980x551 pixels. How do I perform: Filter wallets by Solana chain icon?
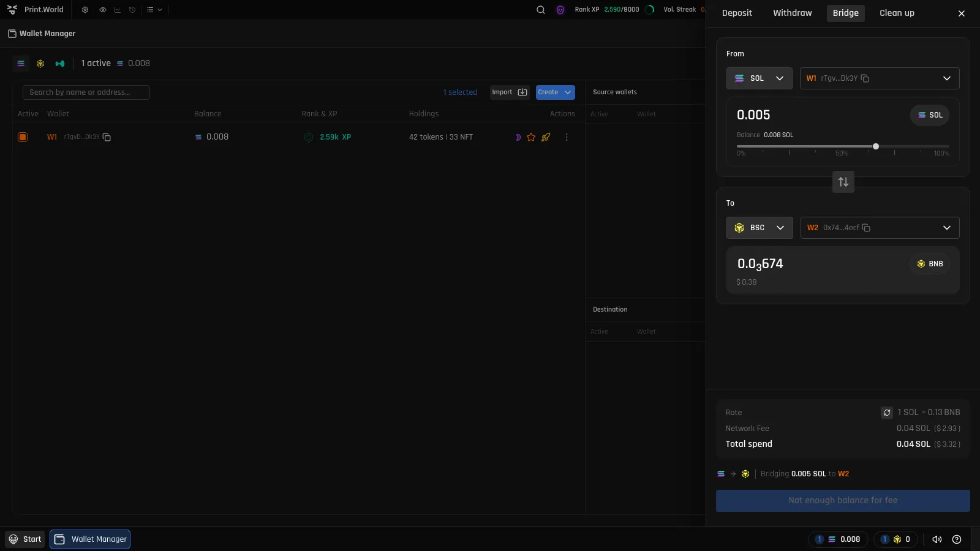pyautogui.click(x=21, y=63)
